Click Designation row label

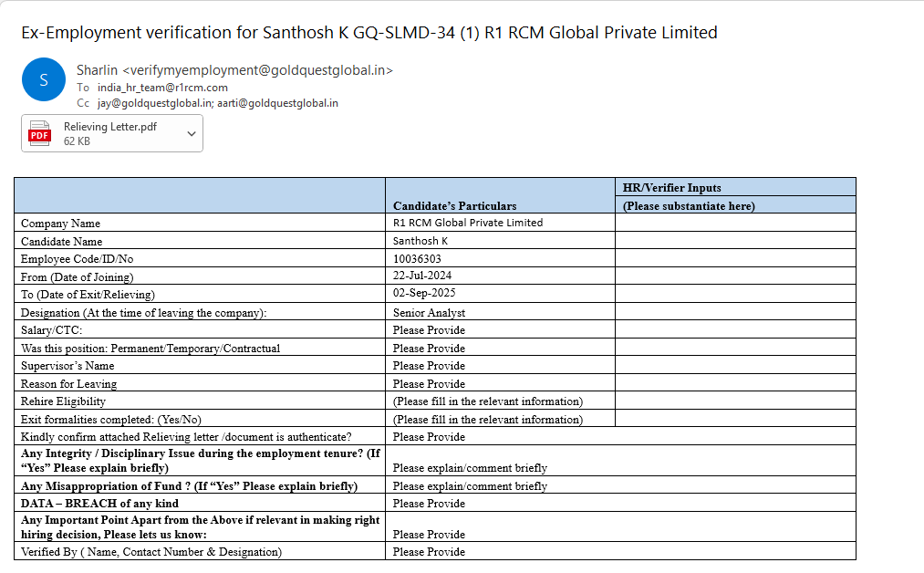coord(143,312)
